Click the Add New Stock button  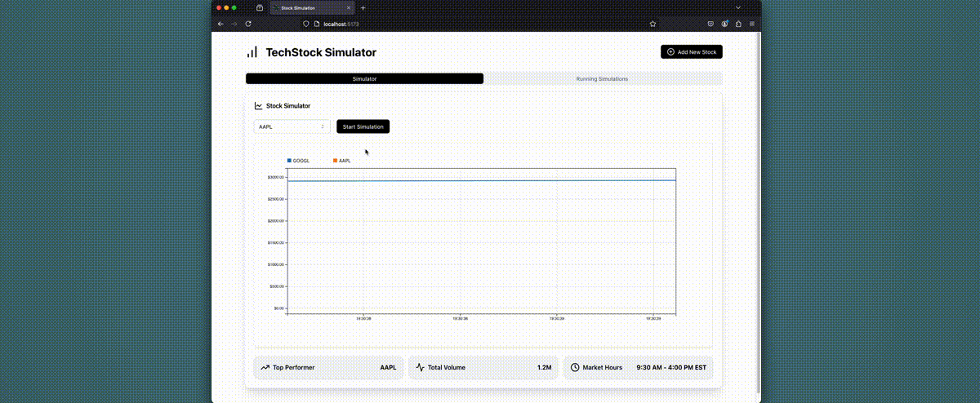click(x=691, y=52)
